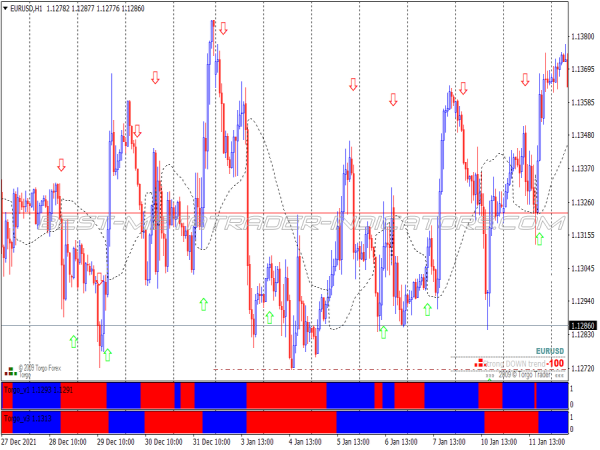Click the 1.13695 price scale label
Screen dimensions: 600x450
pos(582,69)
